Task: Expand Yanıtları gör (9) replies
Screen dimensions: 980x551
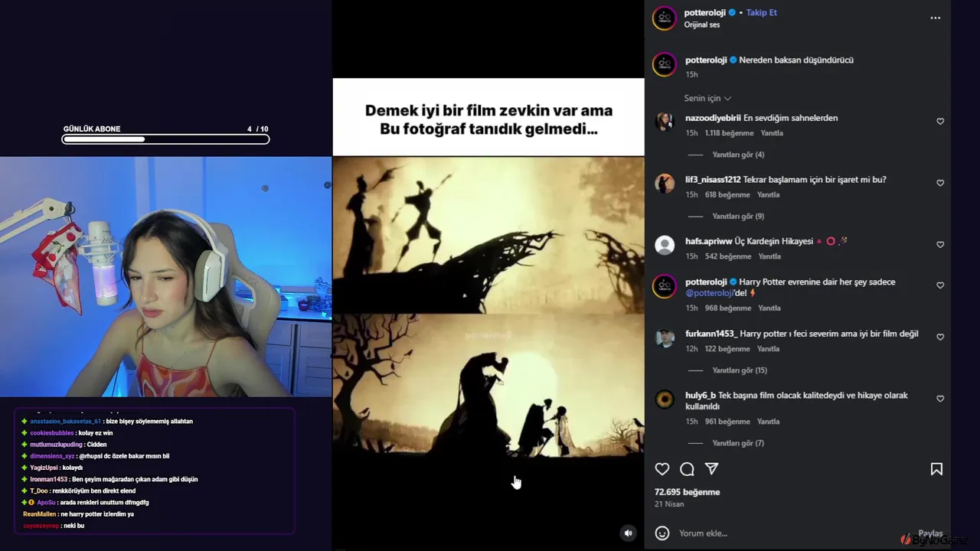Action: tap(738, 217)
